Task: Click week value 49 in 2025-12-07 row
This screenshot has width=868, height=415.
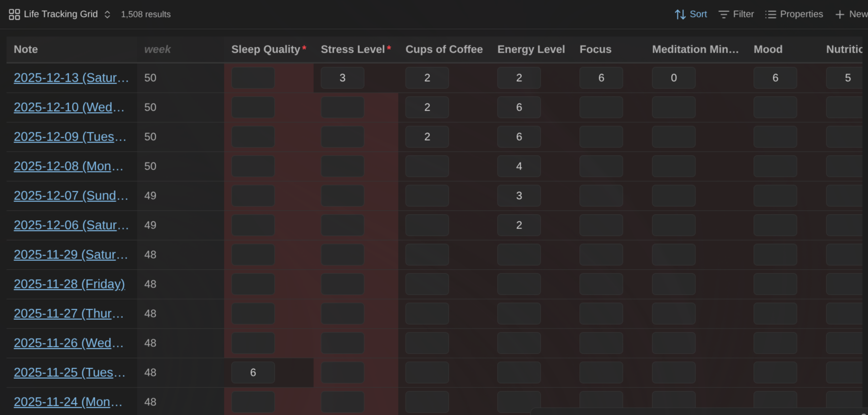Action: 150,196
